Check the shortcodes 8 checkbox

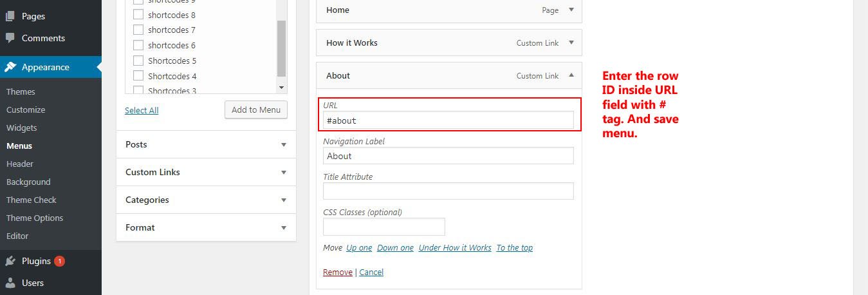click(138, 15)
